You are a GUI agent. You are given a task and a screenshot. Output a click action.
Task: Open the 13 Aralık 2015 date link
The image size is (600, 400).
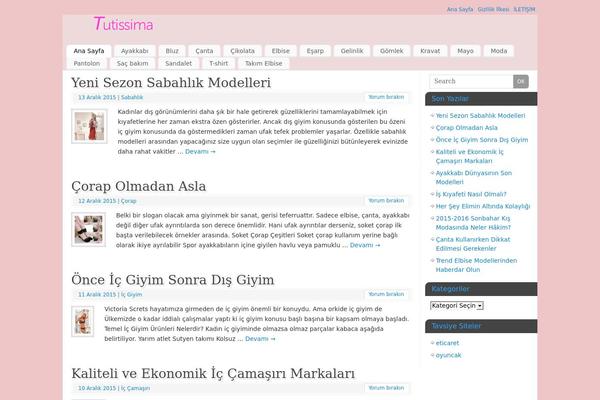click(97, 98)
